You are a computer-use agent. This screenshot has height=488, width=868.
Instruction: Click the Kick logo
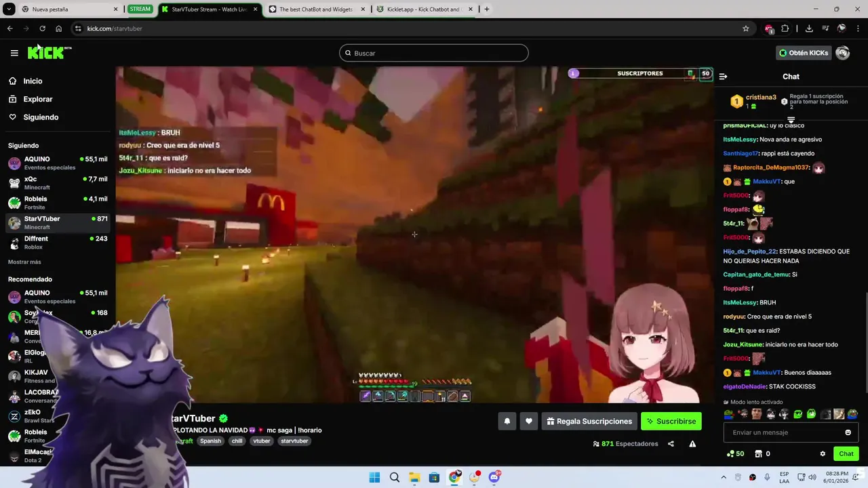point(50,53)
